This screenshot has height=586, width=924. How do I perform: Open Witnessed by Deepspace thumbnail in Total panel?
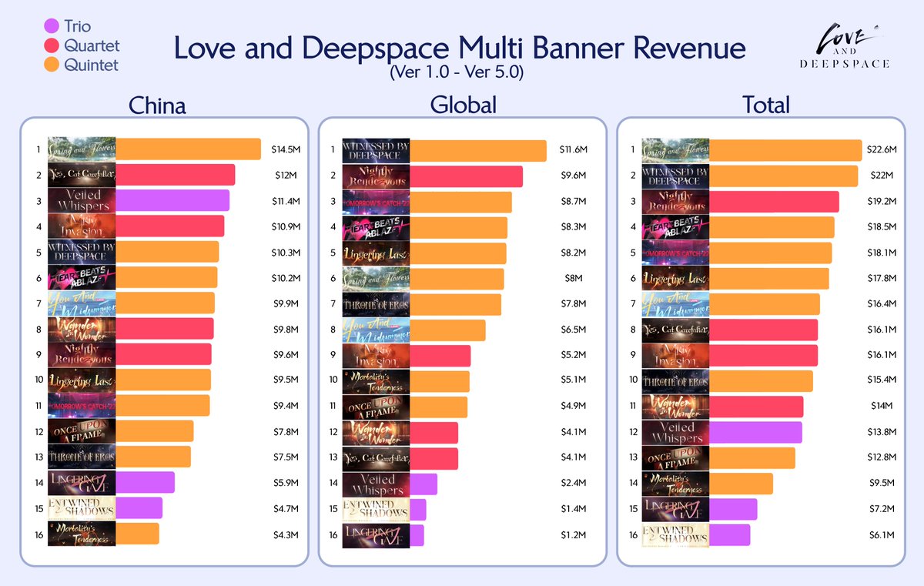coord(675,176)
